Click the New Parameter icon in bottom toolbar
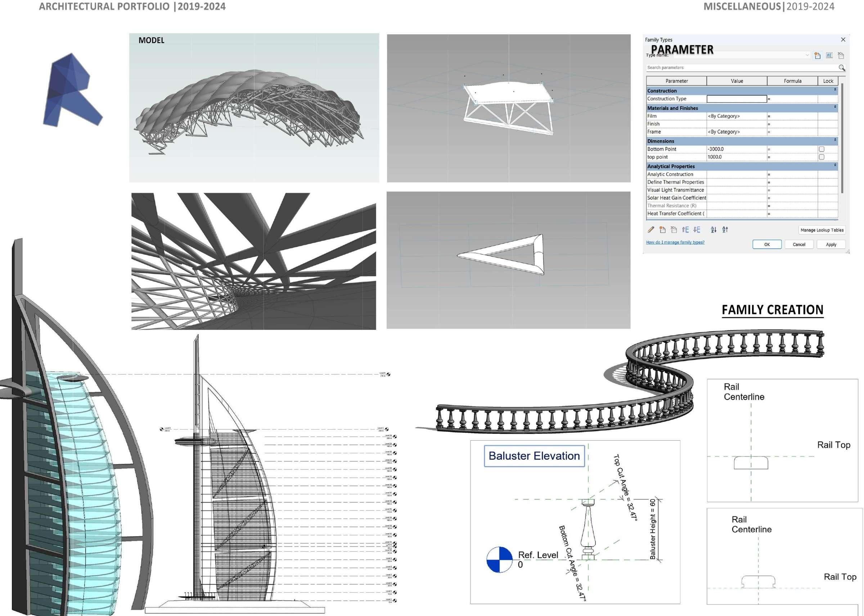 [x=662, y=229]
